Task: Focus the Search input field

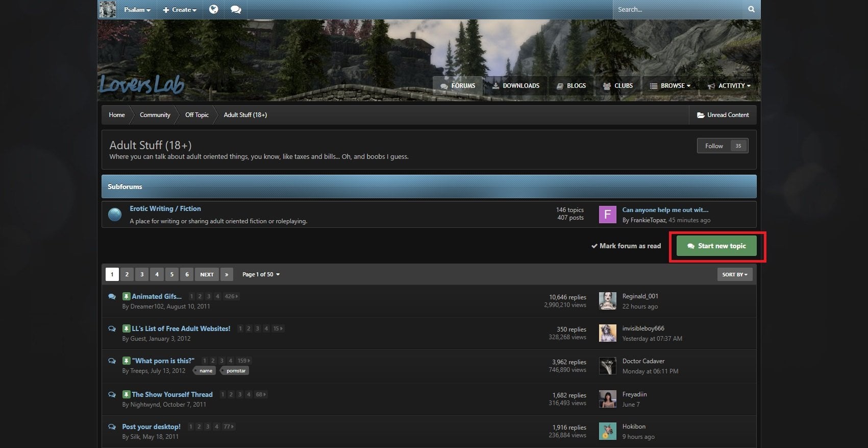Action: click(x=679, y=9)
